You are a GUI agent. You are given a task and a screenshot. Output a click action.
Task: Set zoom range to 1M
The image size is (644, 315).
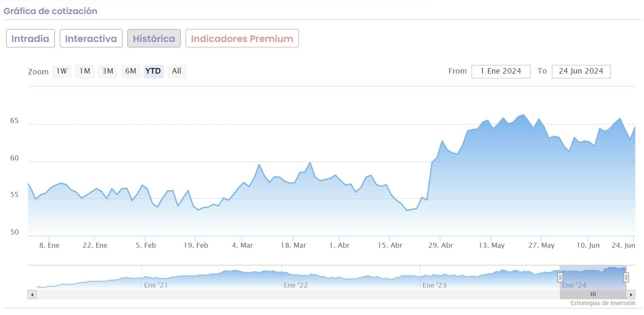coord(85,71)
